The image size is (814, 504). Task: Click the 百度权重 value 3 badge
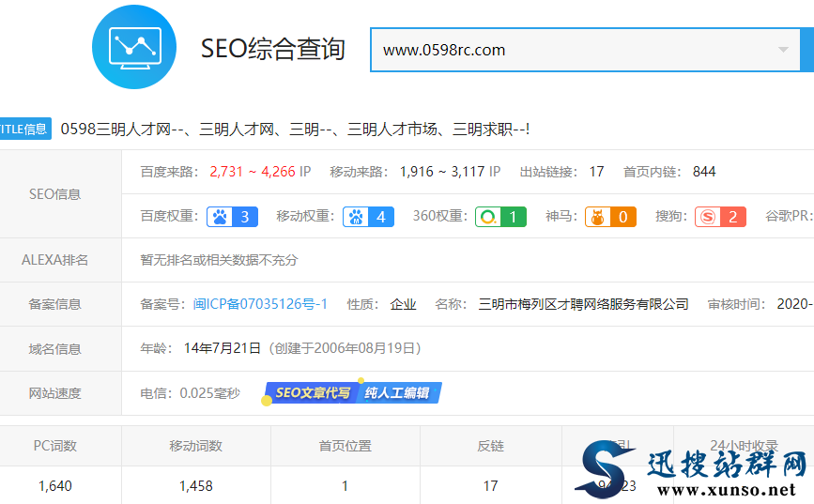[245, 217]
